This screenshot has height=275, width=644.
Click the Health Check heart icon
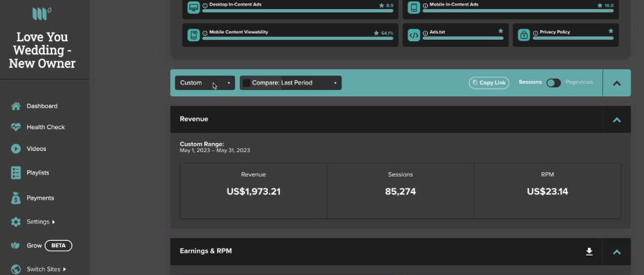(x=15, y=127)
